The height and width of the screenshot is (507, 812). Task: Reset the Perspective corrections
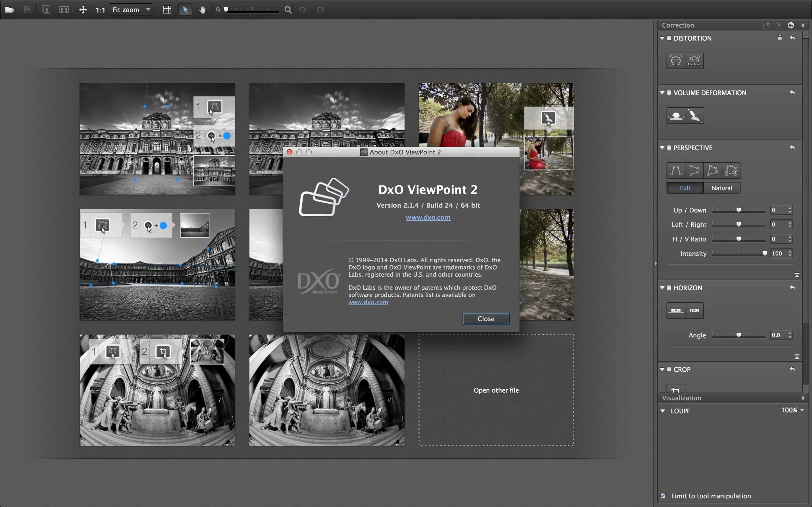click(792, 148)
